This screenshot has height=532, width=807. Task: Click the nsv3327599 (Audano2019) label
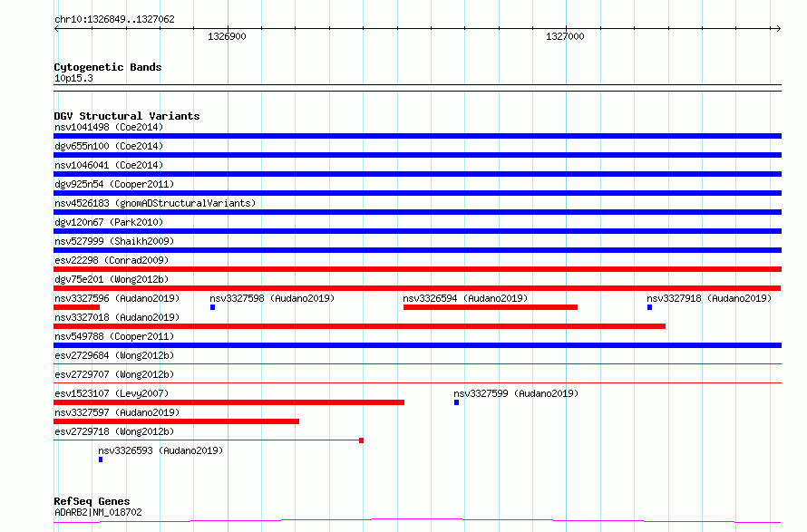tap(516, 393)
